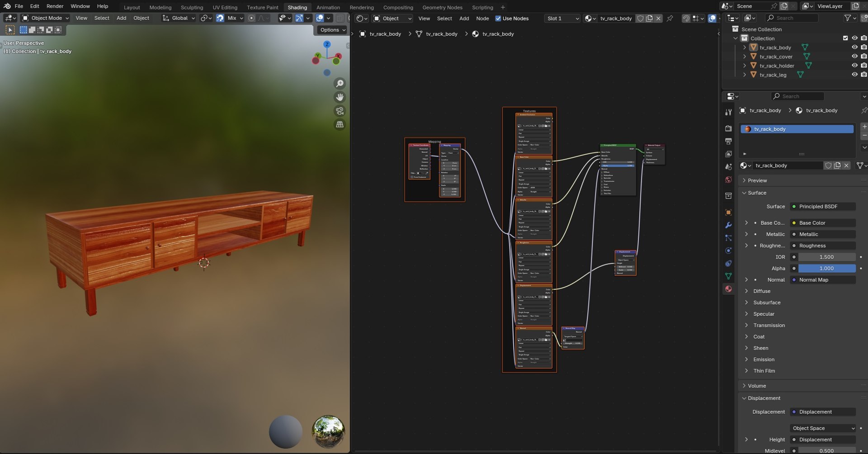Click the Options button in viewport
The image size is (868, 454).
[332, 30]
